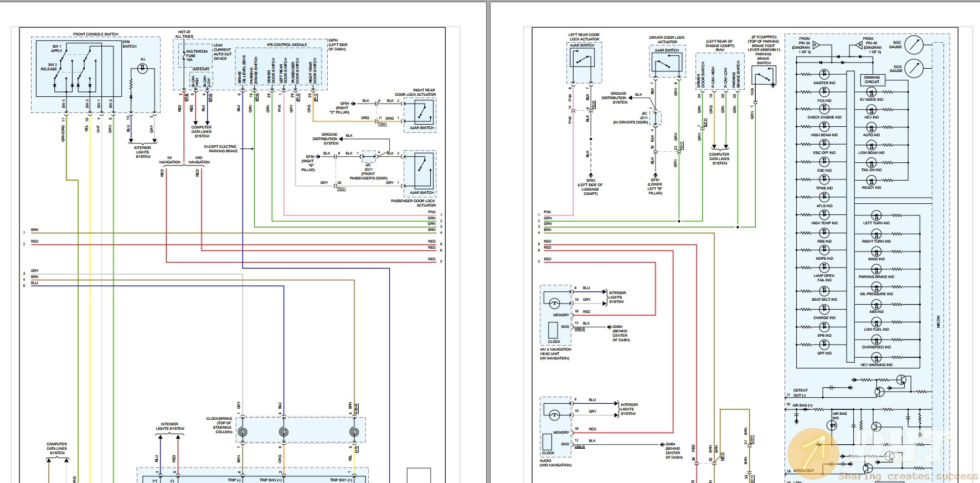Select the "OVERSPEED IND" label
Image resolution: width=980 pixels, height=483 pixels.
pyautogui.click(x=876, y=347)
